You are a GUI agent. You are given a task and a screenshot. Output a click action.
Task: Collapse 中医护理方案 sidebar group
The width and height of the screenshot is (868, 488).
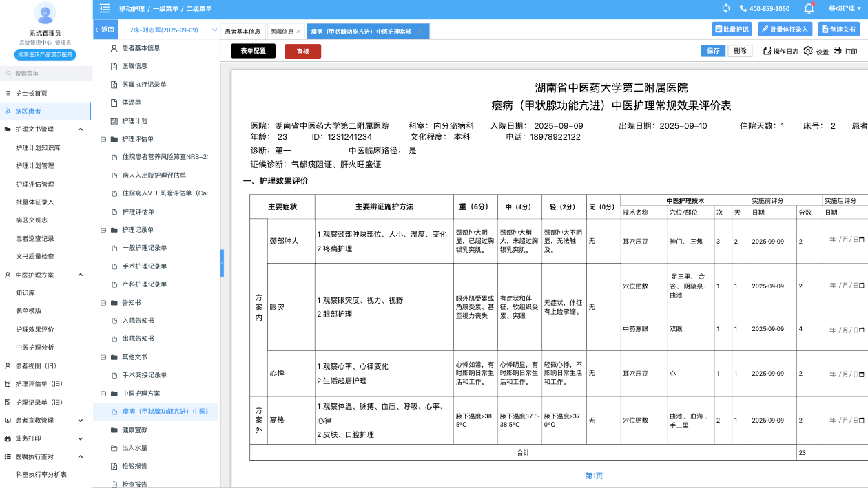[x=80, y=275]
